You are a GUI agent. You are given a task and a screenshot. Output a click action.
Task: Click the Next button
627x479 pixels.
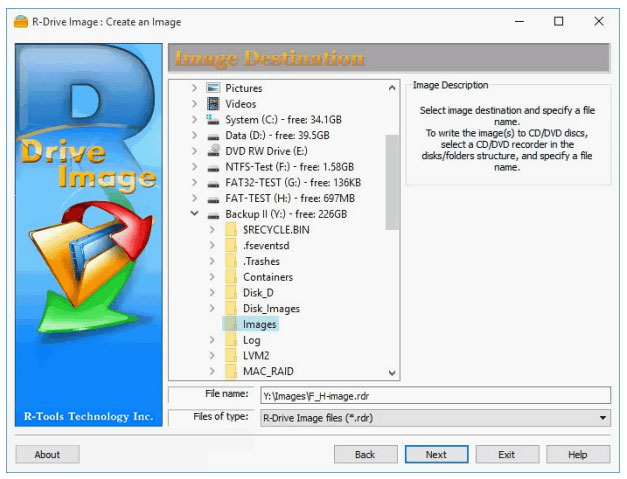[x=436, y=455]
